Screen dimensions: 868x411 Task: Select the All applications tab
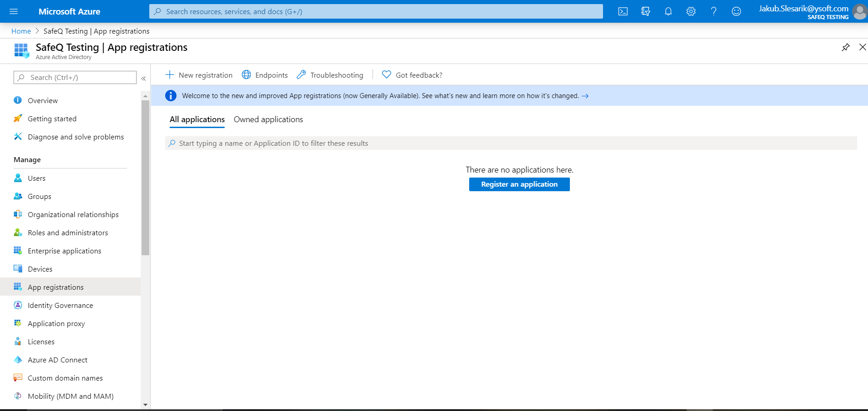197,119
